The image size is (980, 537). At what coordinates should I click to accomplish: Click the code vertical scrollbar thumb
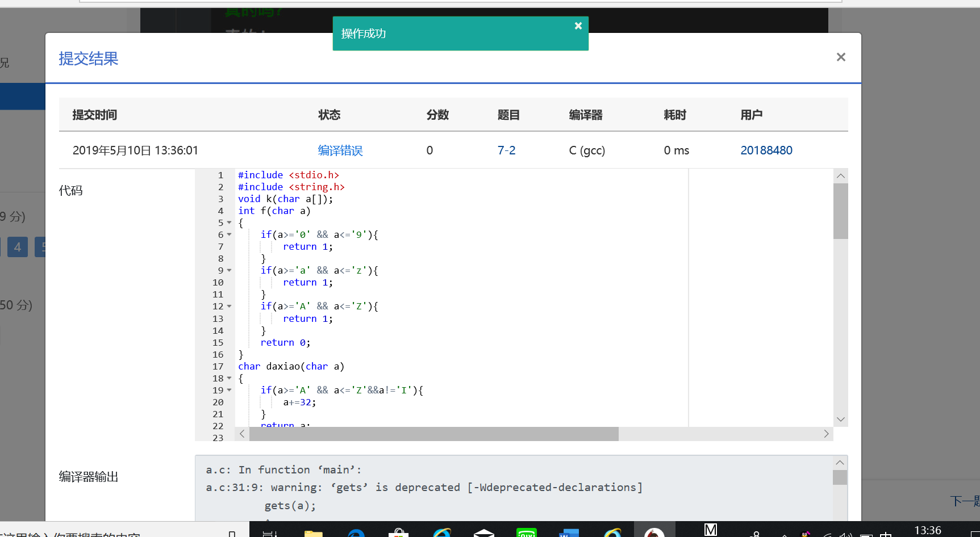[x=841, y=211]
